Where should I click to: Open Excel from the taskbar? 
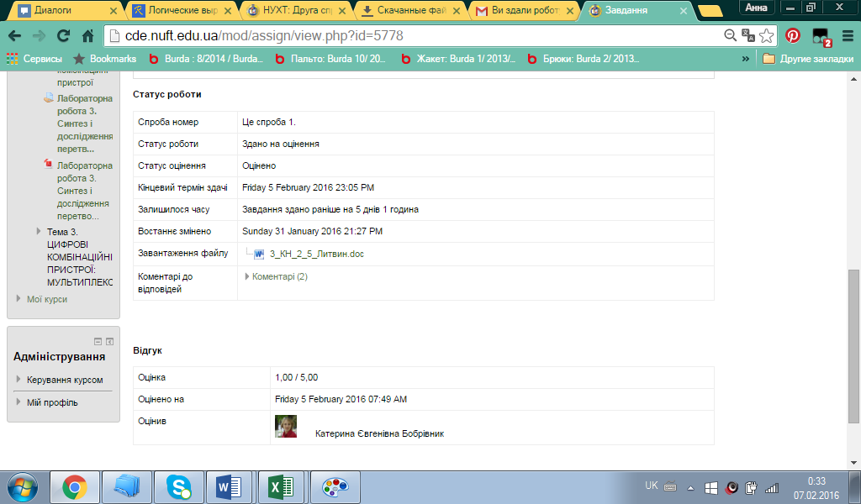click(x=281, y=486)
